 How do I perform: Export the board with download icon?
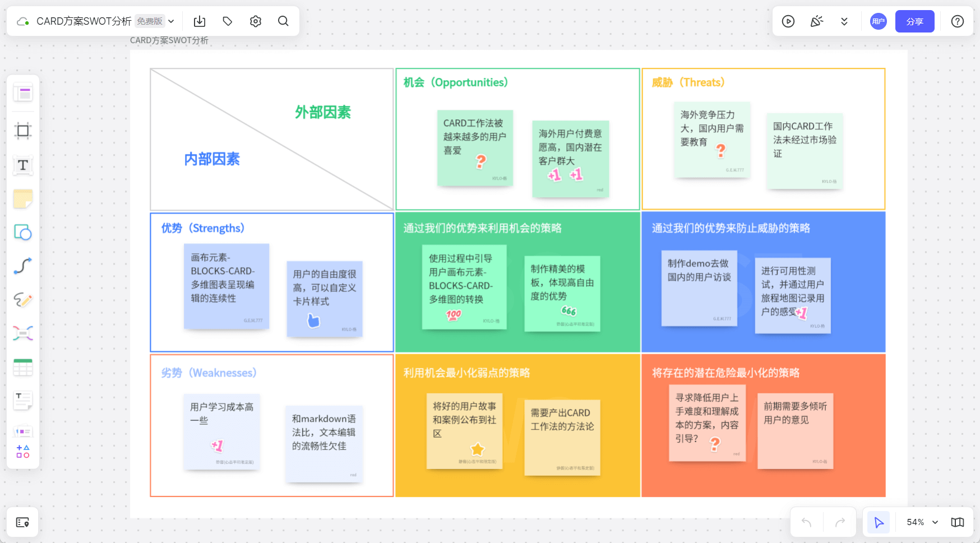(200, 21)
